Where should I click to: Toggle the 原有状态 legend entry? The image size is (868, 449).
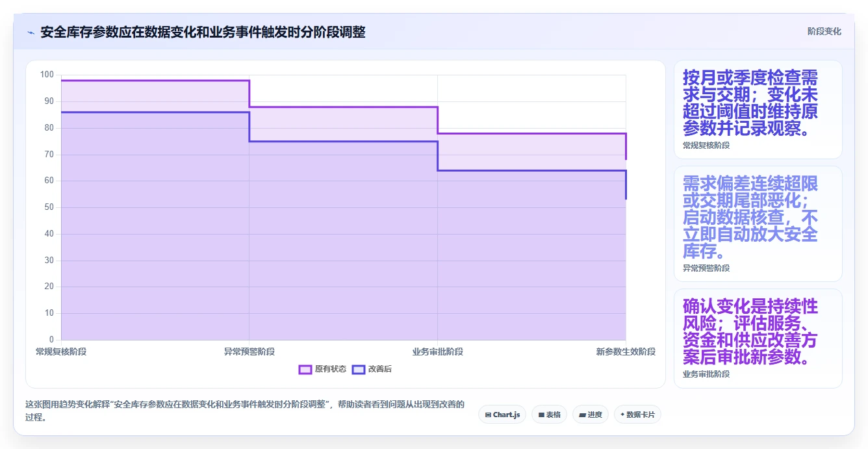coord(322,369)
